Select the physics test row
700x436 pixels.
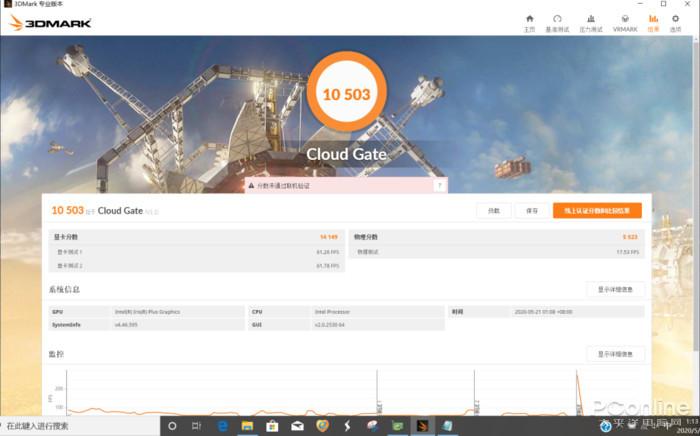496,252
